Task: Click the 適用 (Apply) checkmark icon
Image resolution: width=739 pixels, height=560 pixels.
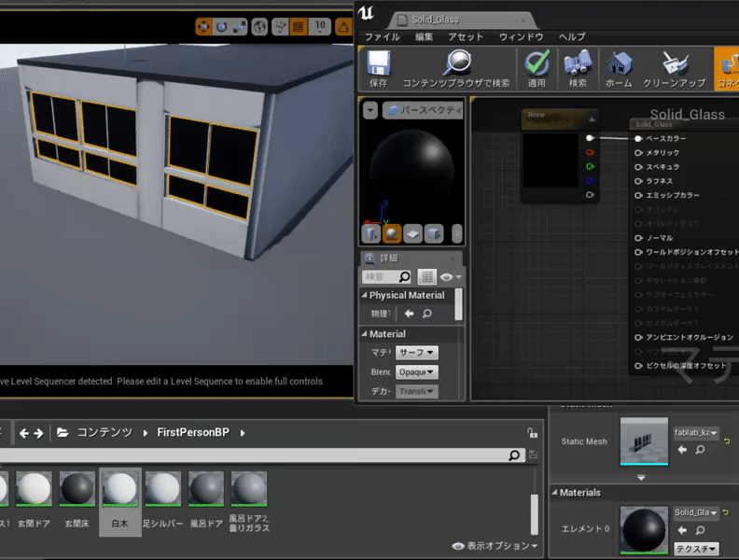Action: (x=537, y=64)
